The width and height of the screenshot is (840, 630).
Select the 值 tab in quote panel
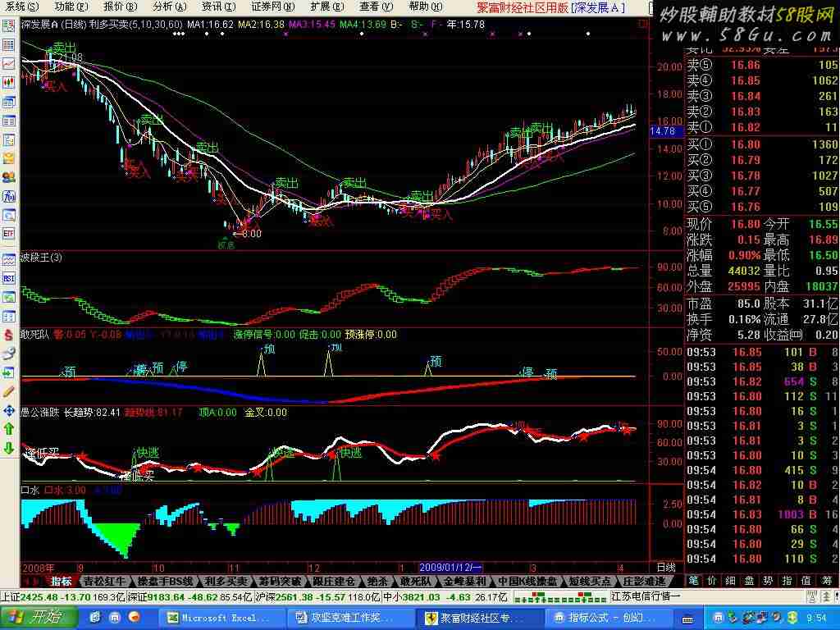806,582
